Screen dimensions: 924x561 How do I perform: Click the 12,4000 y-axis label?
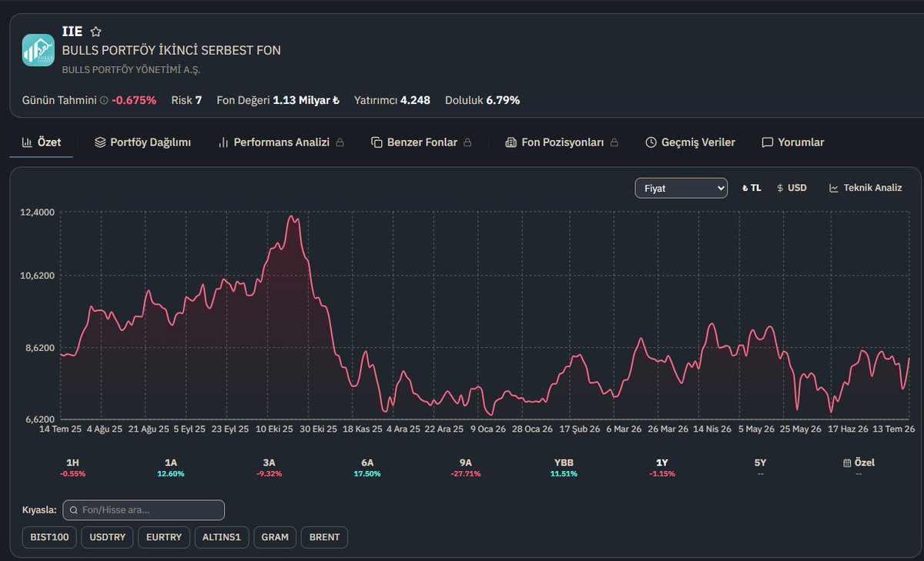click(x=37, y=212)
